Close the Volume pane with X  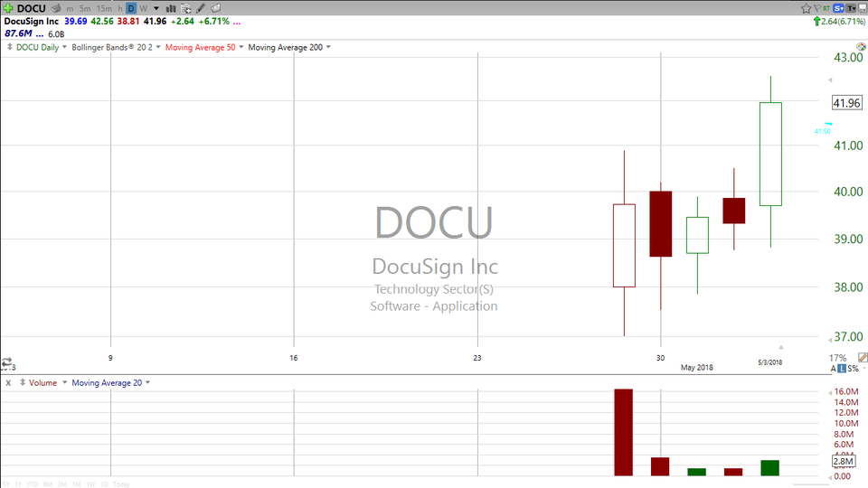click(x=8, y=383)
